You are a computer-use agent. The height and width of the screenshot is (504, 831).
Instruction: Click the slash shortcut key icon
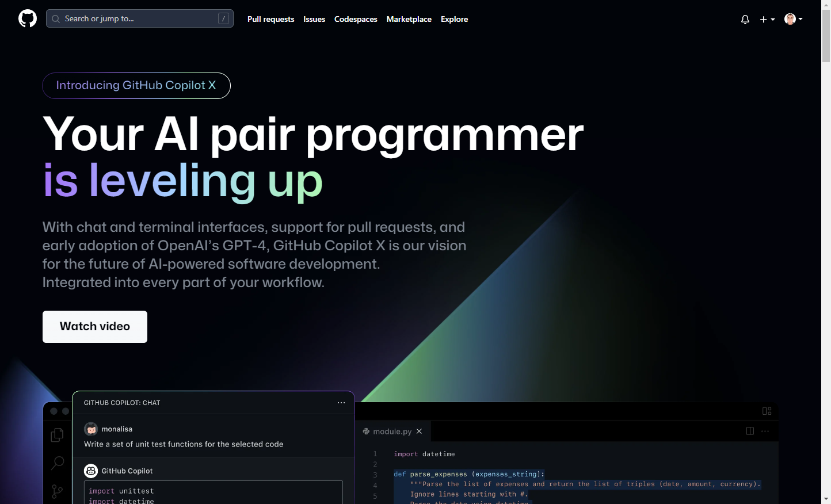[x=223, y=19]
